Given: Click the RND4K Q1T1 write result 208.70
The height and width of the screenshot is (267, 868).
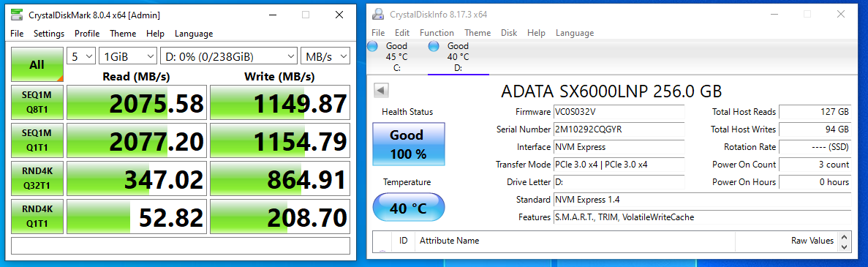Looking at the screenshot, I should pos(280,217).
